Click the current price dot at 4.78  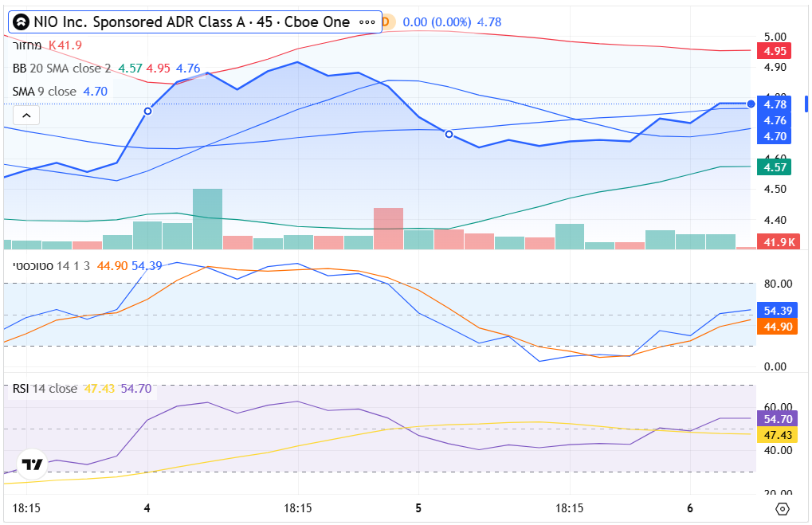751,104
